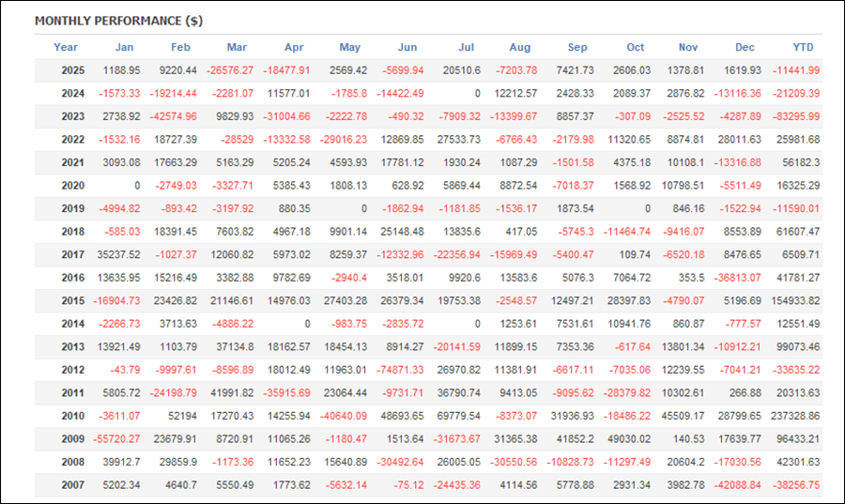This screenshot has height=504, width=845.
Task: Click the 2022 year row label
Action: click(72, 140)
